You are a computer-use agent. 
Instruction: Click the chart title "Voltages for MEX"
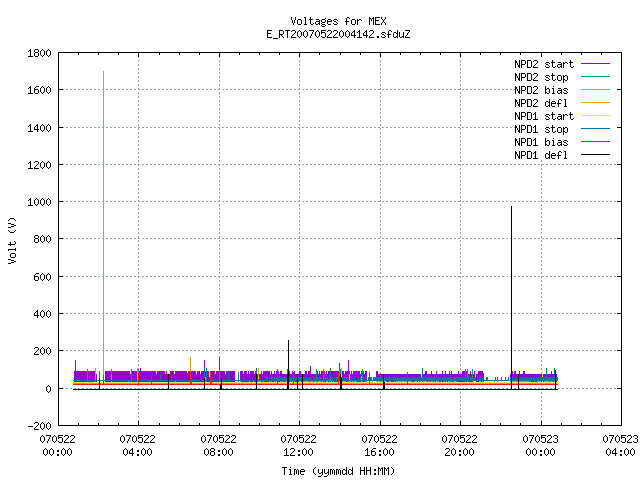(x=338, y=21)
